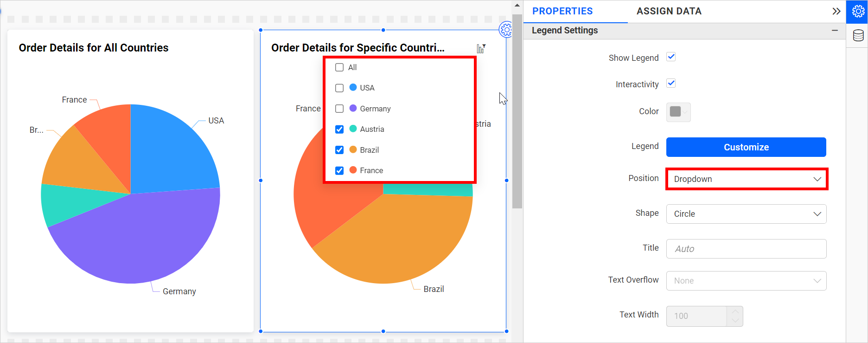Open the Shape dropdown
Image resolution: width=868 pixels, height=343 pixels.
pyautogui.click(x=746, y=214)
